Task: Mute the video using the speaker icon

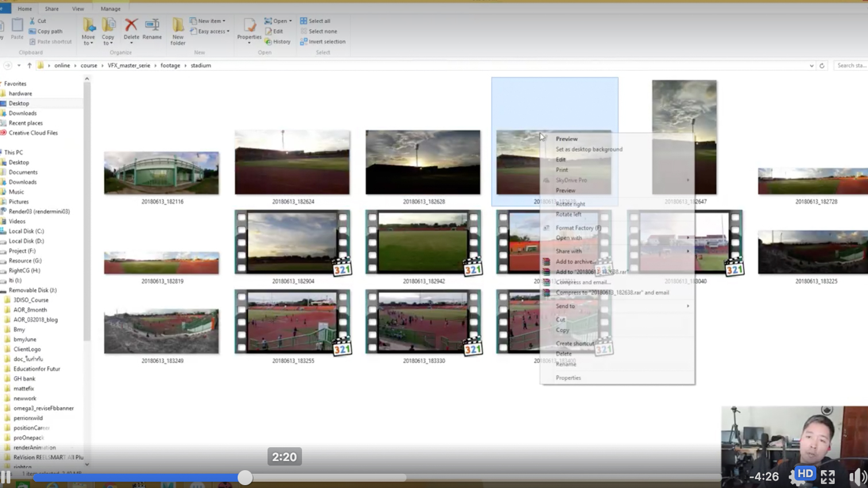Action: click(856, 477)
